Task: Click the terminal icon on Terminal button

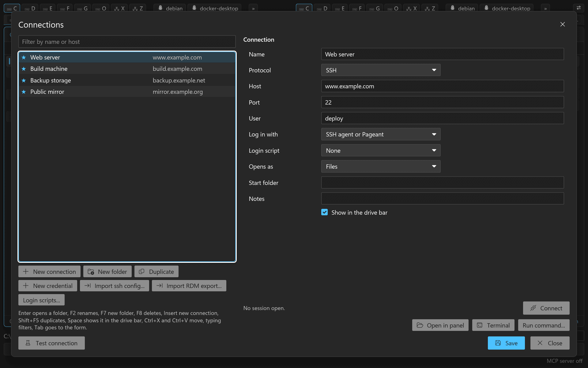Action: pos(480,325)
